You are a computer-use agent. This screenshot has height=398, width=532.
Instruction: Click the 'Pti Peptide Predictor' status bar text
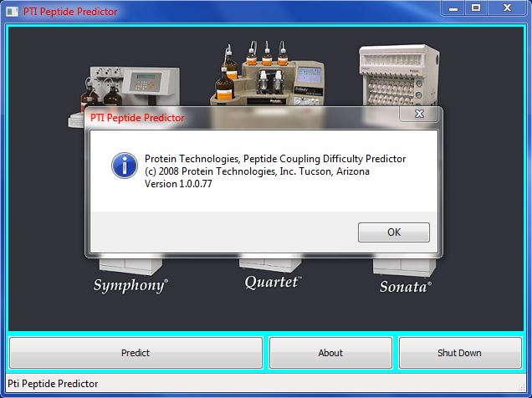click(53, 384)
